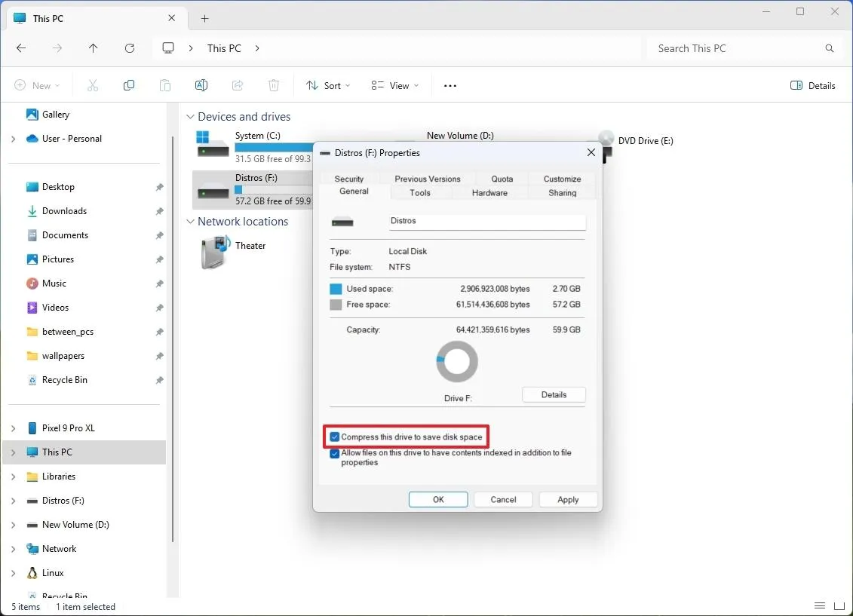853x616 pixels.
Task: Open the Tools tab
Action: tap(420, 193)
